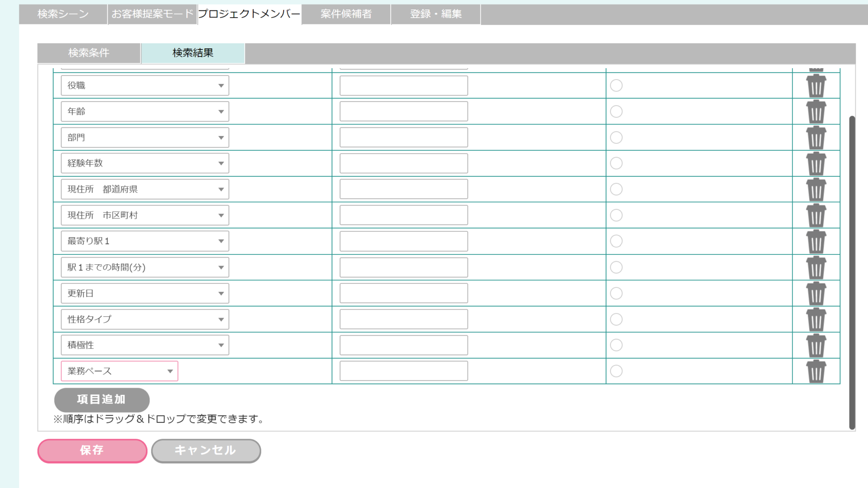Select the radio button in 役職 row

pyautogui.click(x=616, y=85)
